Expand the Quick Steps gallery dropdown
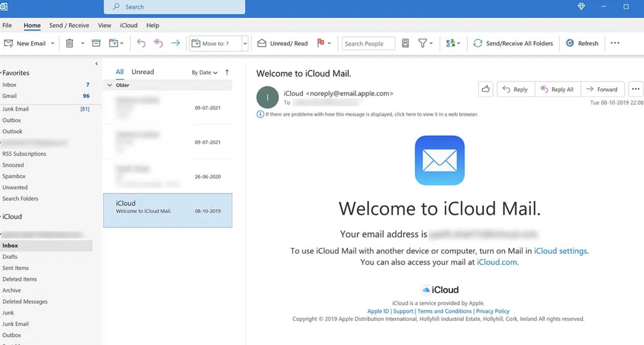The height and width of the screenshot is (345, 644). (245, 44)
